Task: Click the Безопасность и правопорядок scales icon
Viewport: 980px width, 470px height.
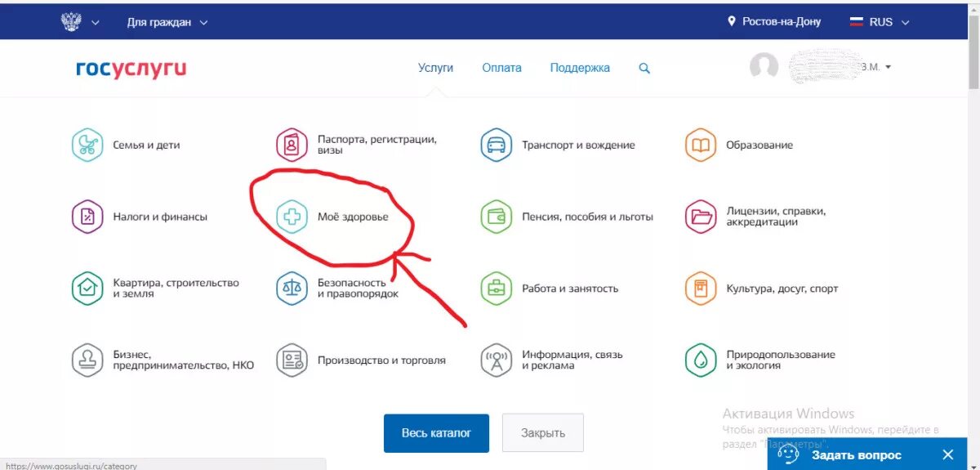Action: click(292, 289)
